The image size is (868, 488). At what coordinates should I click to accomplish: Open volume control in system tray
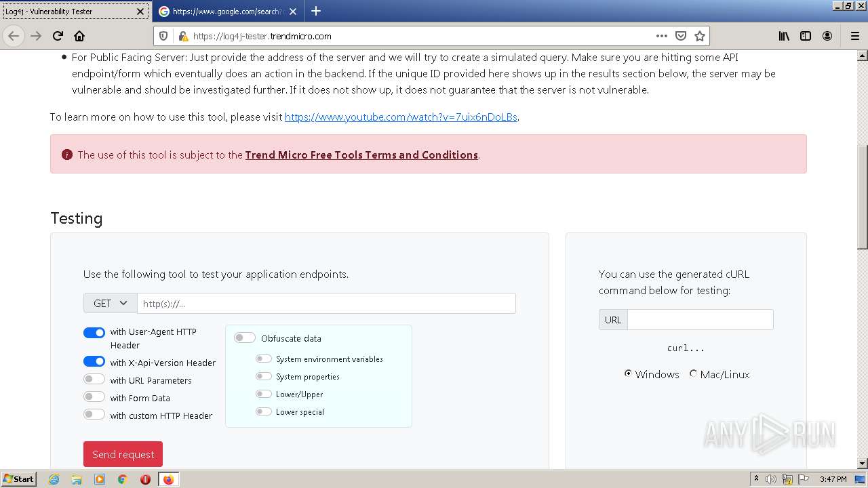(x=771, y=479)
